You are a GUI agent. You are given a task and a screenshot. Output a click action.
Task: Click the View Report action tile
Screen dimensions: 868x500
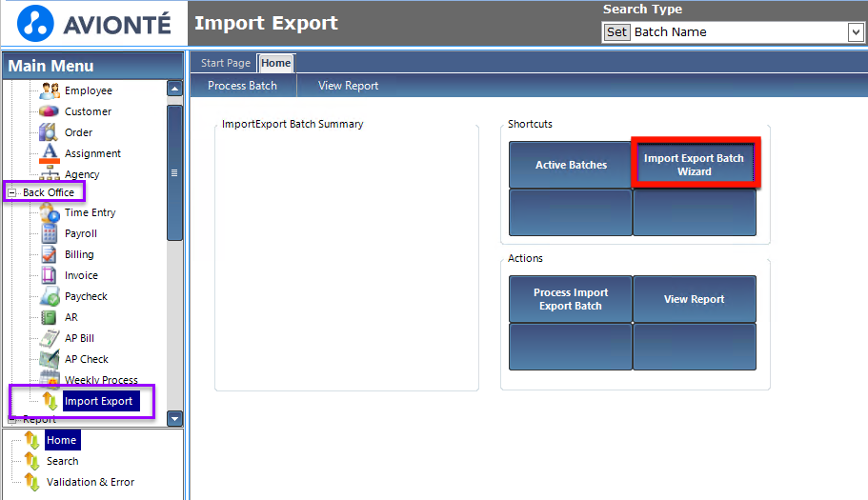click(695, 299)
